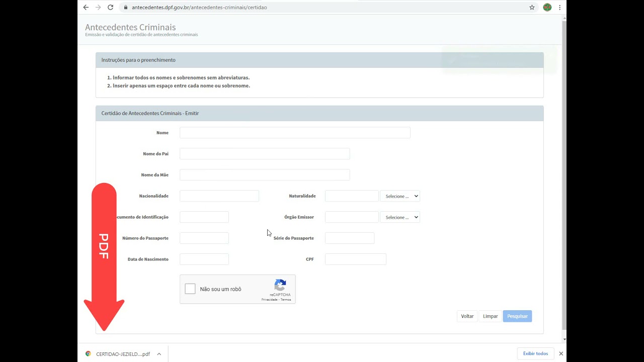Click the Data de Nascimento field

pyautogui.click(x=204, y=259)
